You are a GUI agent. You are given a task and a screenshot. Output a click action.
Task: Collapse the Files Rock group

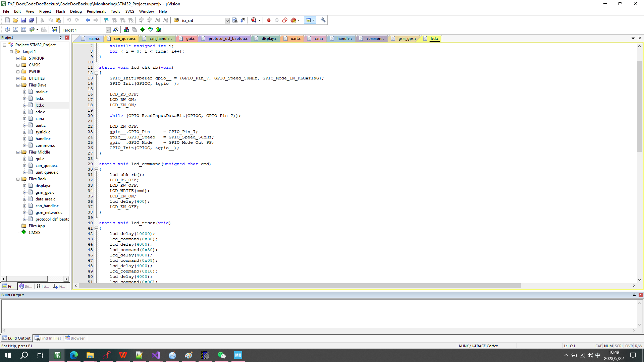click(x=18, y=179)
